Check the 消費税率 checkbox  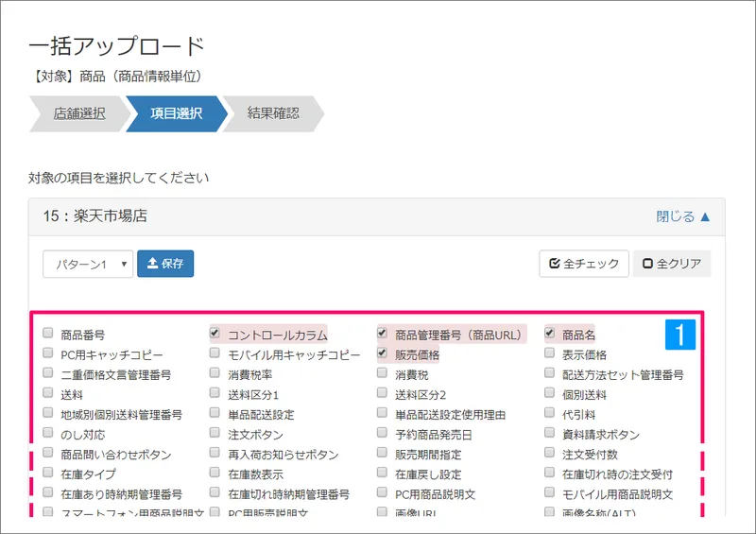(x=215, y=372)
